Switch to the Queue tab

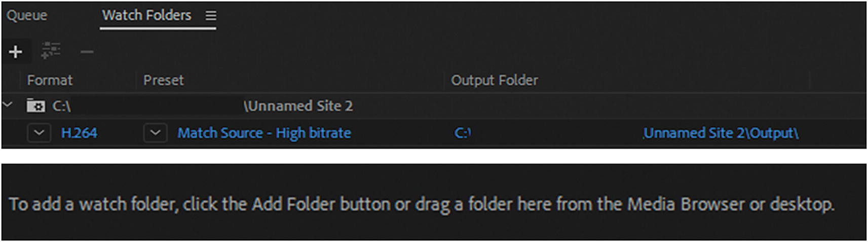(x=27, y=15)
